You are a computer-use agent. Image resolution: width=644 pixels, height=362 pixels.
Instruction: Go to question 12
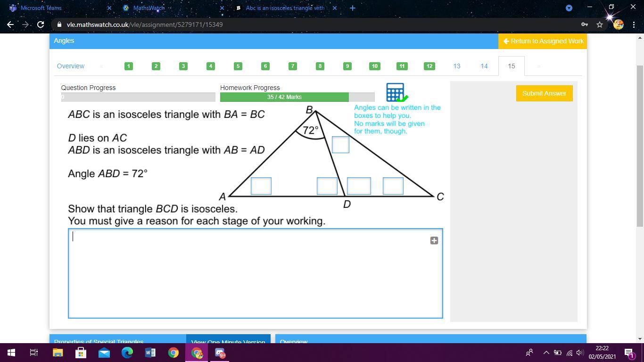point(429,66)
